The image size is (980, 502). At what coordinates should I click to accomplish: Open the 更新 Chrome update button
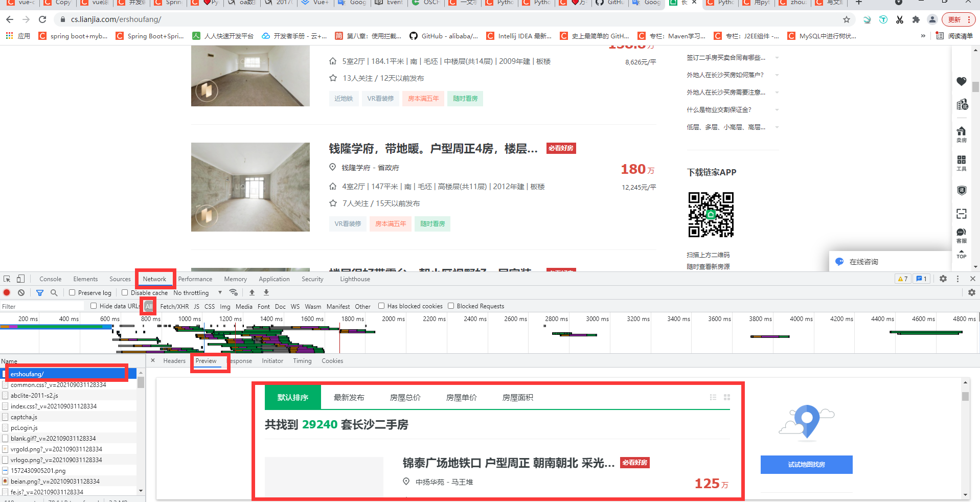[x=958, y=19]
